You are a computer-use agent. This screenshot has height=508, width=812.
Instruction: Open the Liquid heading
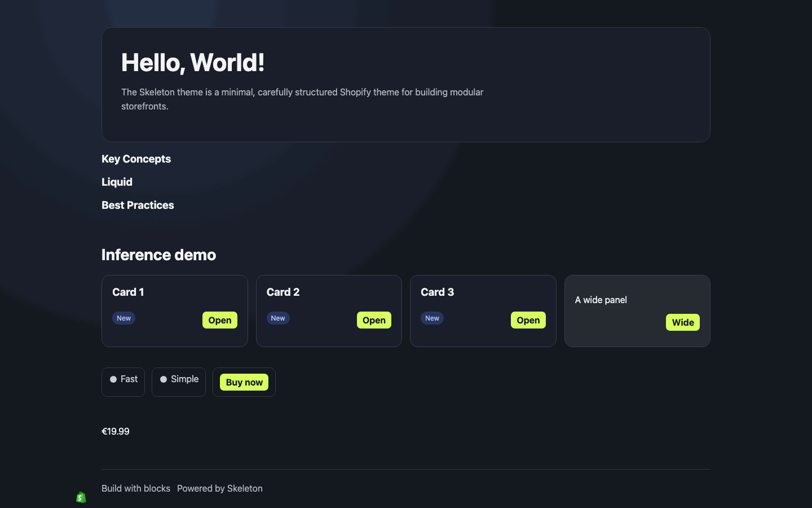pos(117,182)
